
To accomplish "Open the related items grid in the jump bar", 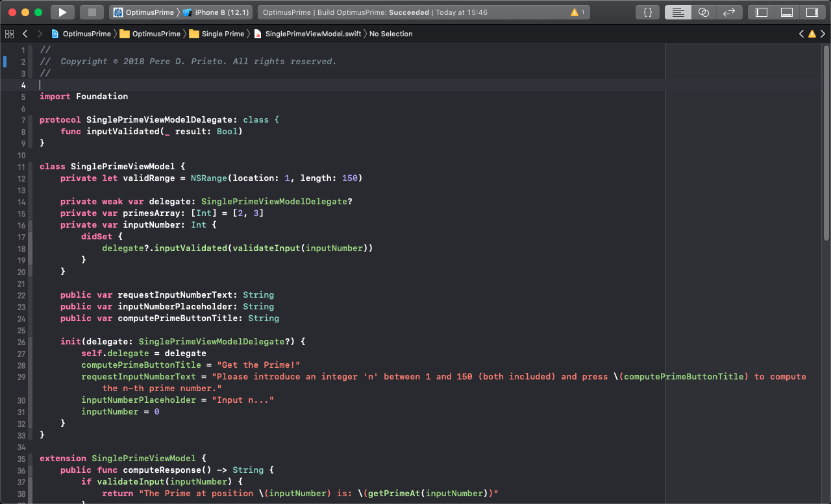I will pyautogui.click(x=9, y=34).
